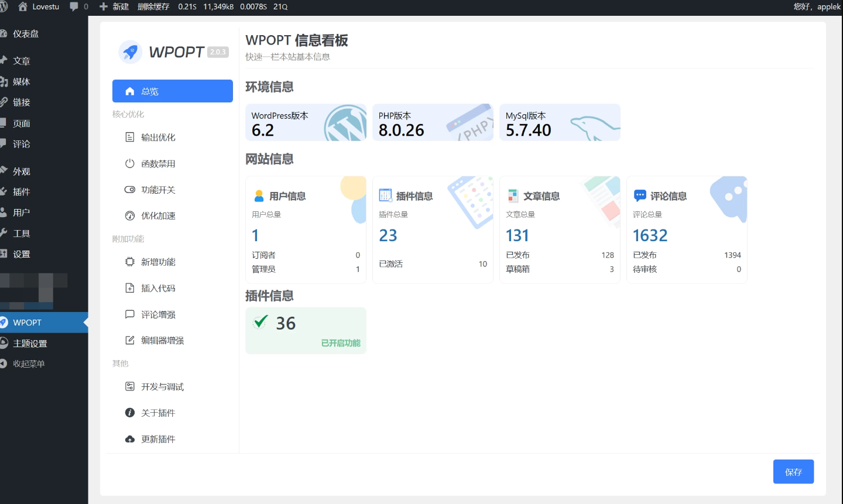This screenshot has width=843, height=504.
Task: Open the 输出优化 section icon
Action: click(130, 138)
